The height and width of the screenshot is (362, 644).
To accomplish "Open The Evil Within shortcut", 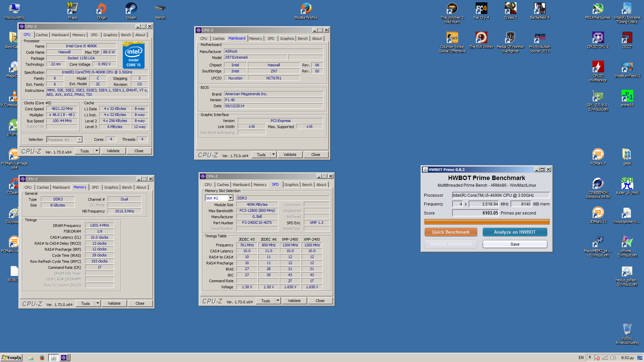I will pyautogui.click(x=481, y=40).
